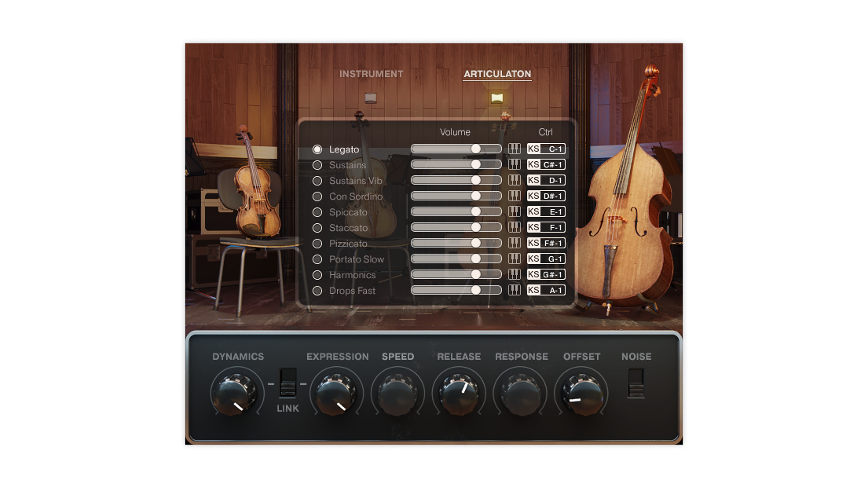Toggle the Noise switch
The height and width of the screenshot is (488, 868).
point(636,383)
